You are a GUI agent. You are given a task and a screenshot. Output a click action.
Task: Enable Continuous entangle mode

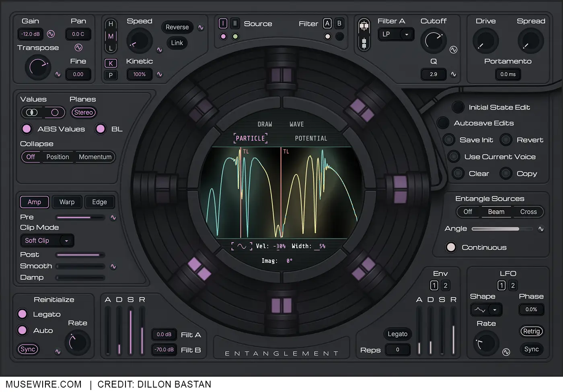pos(451,247)
